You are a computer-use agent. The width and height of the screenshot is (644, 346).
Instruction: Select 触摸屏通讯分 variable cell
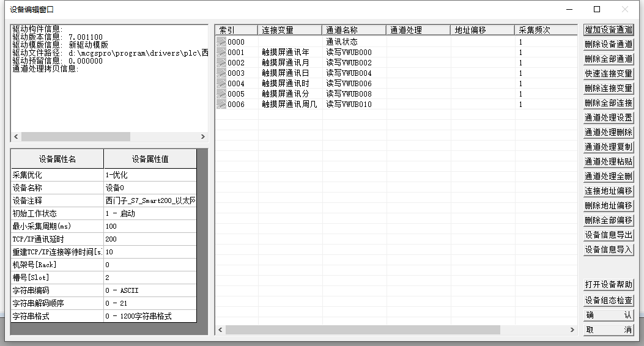click(x=291, y=94)
